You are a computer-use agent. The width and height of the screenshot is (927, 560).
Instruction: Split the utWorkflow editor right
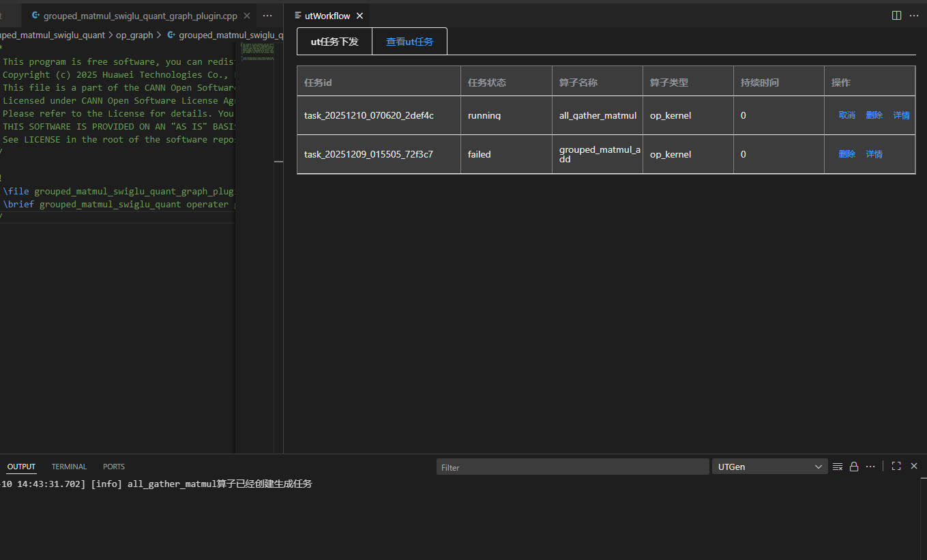[896, 16]
